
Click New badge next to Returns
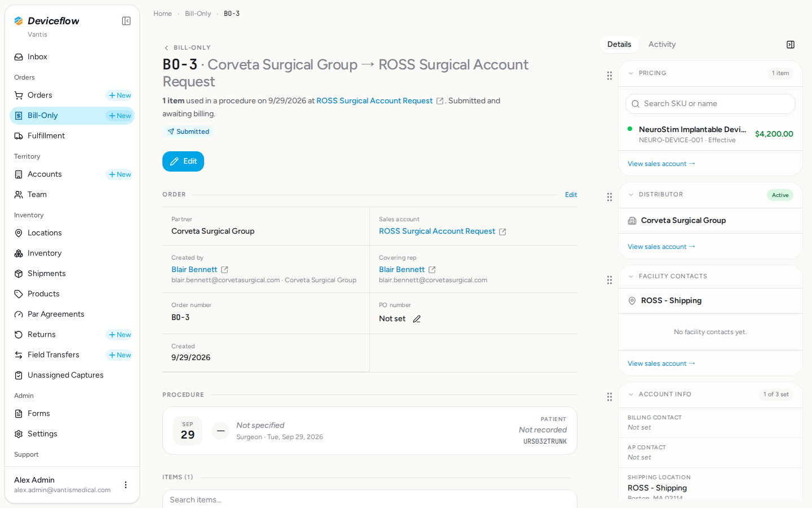(120, 335)
